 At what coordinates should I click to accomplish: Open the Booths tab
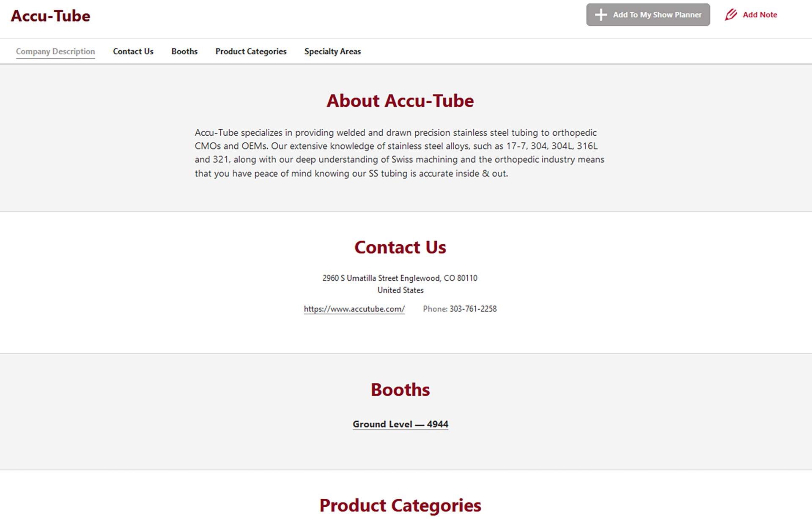pos(184,52)
